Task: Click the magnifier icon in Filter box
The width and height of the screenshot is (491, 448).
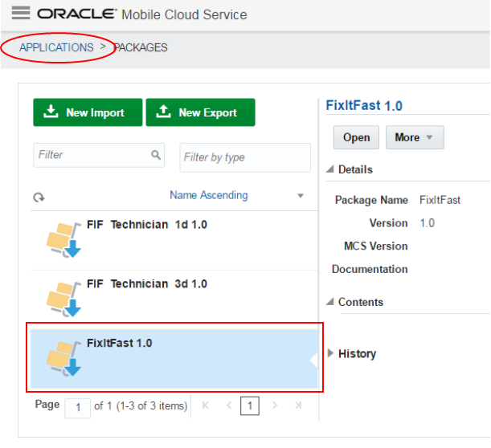Action: pyautogui.click(x=156, y=154)
